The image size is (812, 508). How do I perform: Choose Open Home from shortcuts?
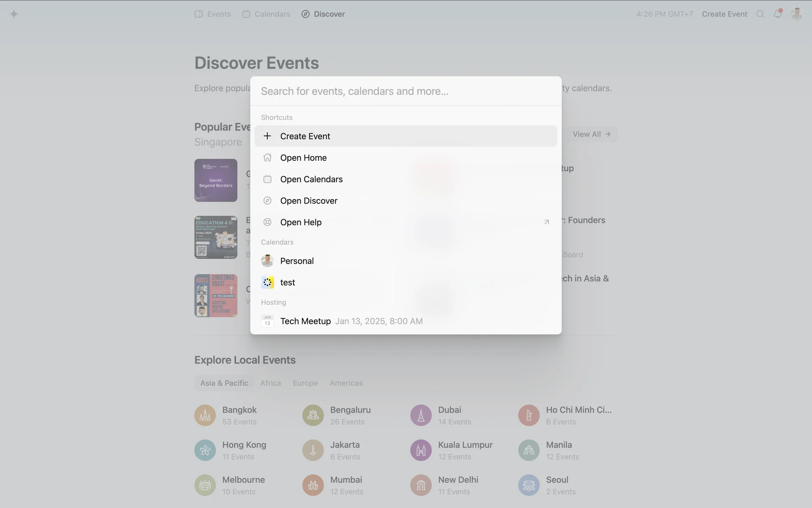[303, 158]
